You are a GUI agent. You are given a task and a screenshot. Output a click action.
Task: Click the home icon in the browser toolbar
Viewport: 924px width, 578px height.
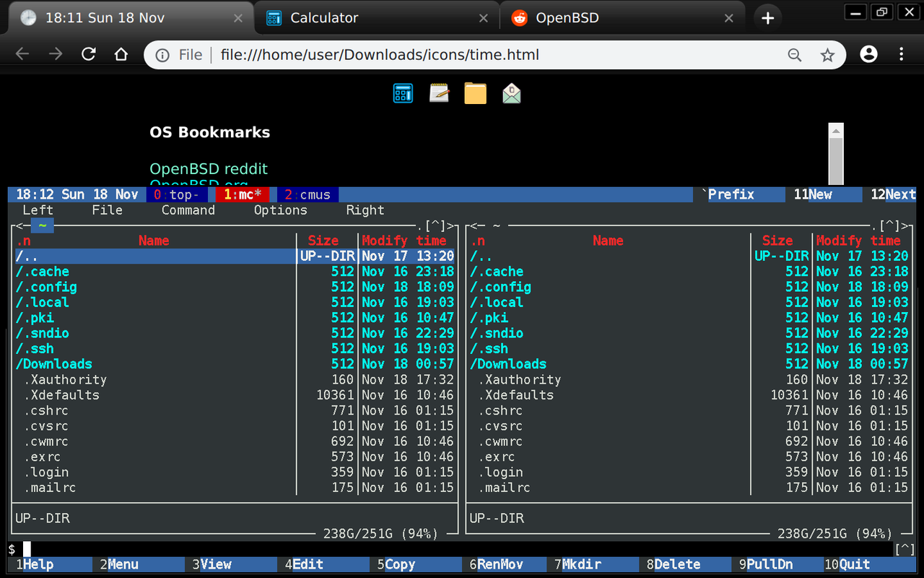point(121,54)
